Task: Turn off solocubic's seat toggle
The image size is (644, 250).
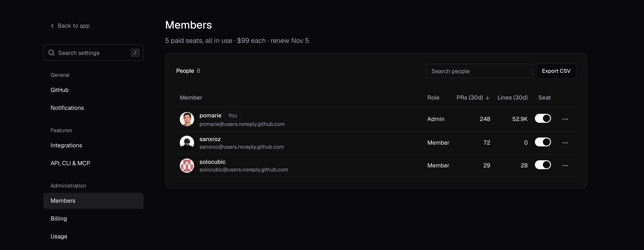Action: (x=543, y=165)
